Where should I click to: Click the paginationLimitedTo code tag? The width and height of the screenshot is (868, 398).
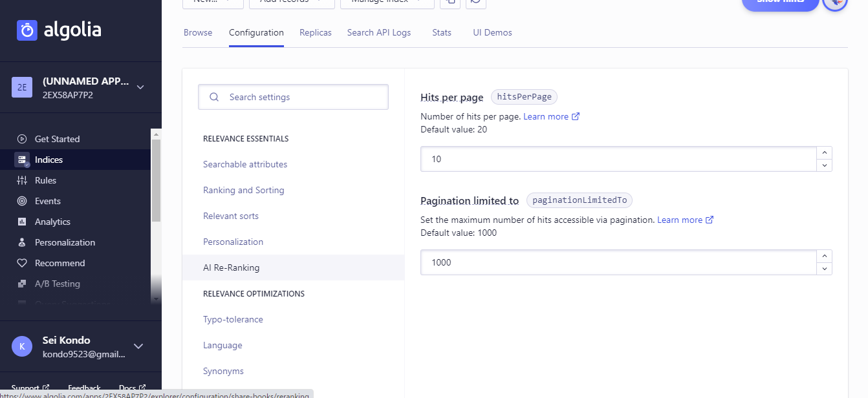(580, 200)
